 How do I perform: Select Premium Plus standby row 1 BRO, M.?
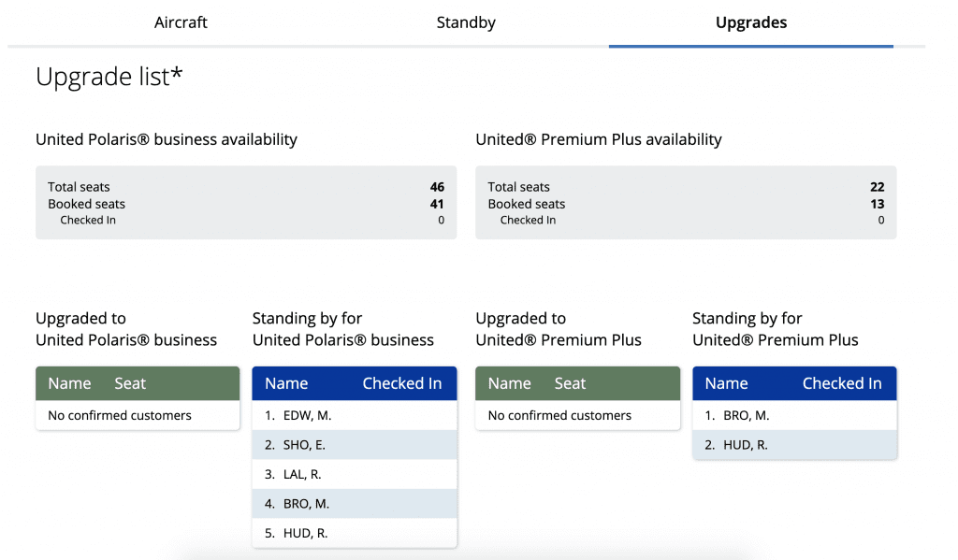pos(794,415)
